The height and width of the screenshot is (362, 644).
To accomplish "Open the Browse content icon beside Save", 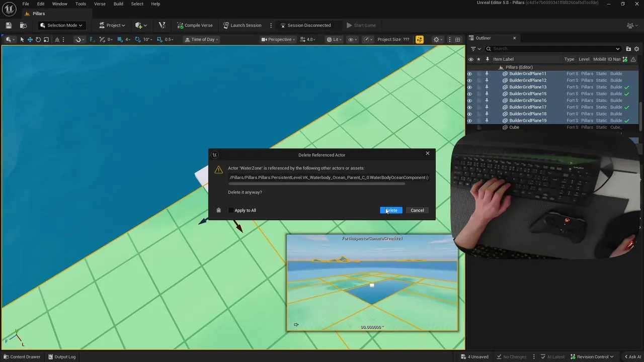I will pos(23,25).
